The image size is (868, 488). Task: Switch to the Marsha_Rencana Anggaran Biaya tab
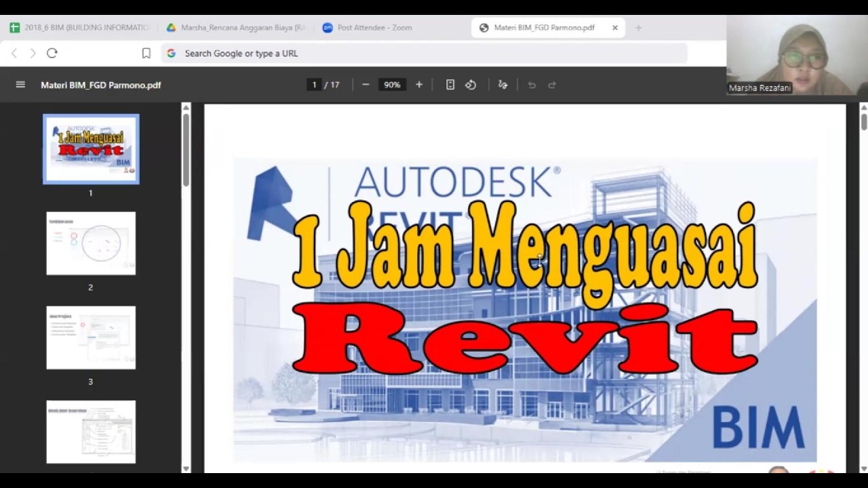click(x=237, y=28)
